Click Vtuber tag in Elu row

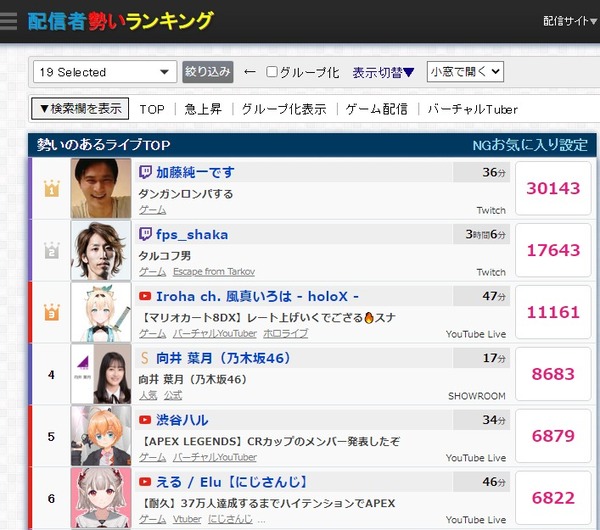click(x=187, y=519)
